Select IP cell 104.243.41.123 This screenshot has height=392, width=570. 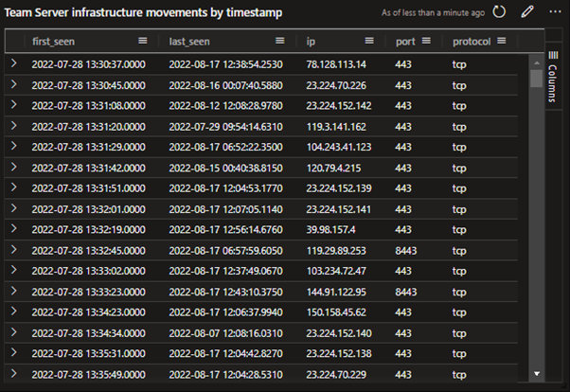tap(339, 147)
